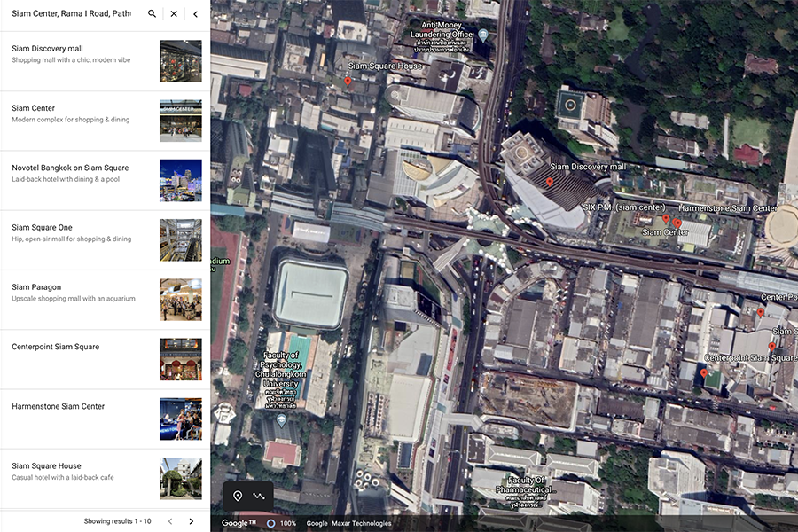Viewport: 798px width, 532px height.
Task: Go to previous page of results
Action: coord(170,521)
